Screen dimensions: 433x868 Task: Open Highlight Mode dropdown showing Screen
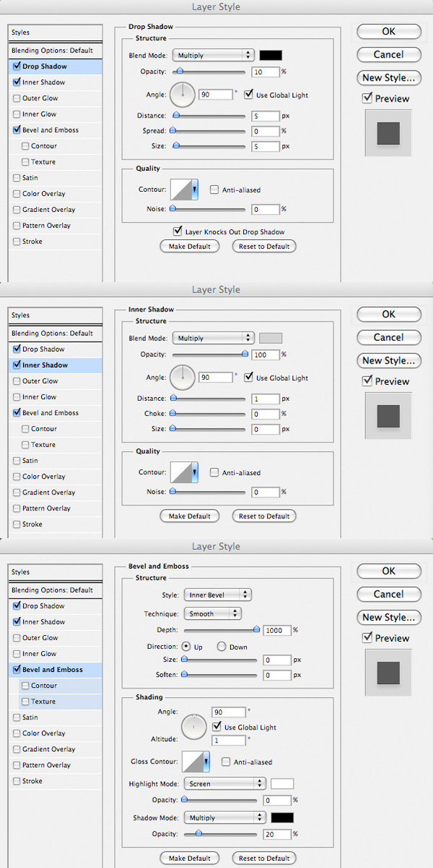click(x=224, y=783)
